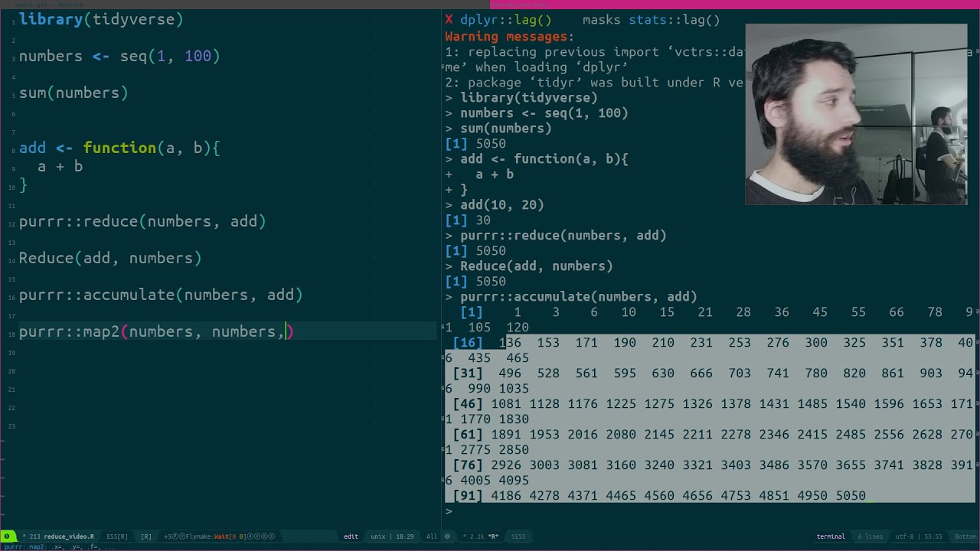Click the 'edit' status segment
The image size is (980, 551).
351,536
